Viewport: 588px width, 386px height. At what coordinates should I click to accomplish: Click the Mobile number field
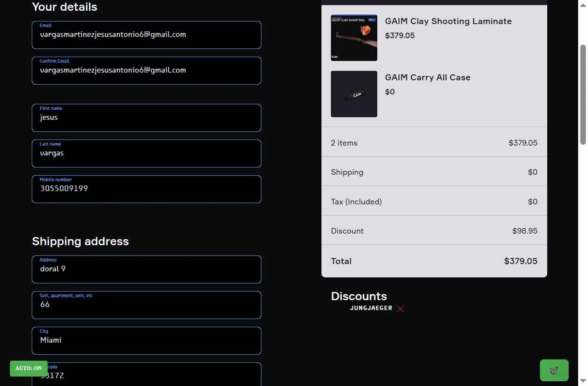(x=146, y=189)
